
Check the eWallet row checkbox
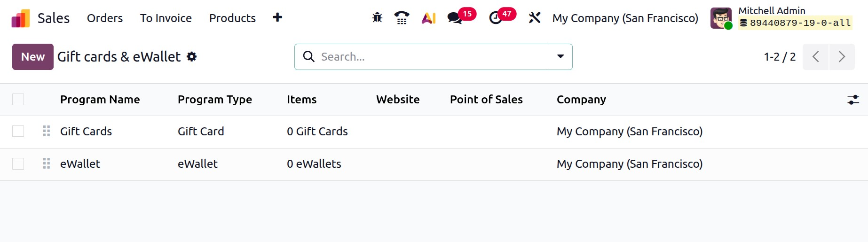tap(18, 164)
